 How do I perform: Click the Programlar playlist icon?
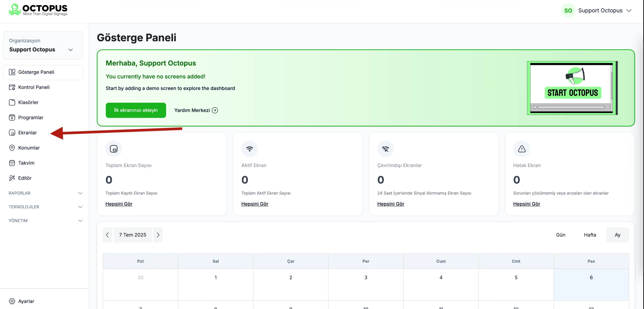(x=12, y=118)
